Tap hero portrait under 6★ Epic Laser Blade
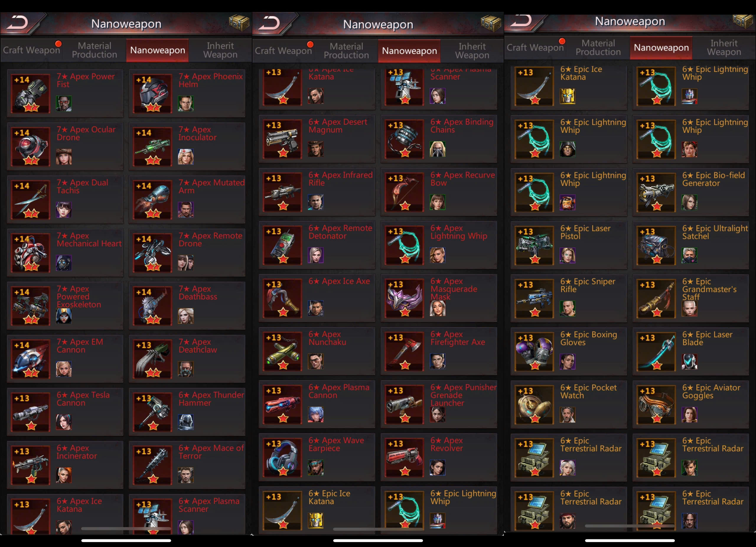 [x=689, y=362]
